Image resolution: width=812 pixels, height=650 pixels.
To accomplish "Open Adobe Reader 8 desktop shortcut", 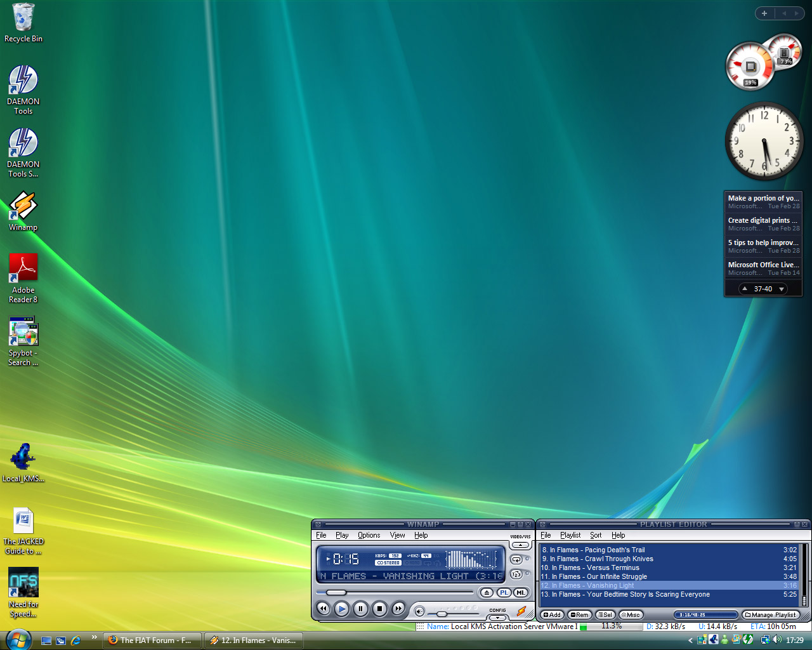I will click(x=23, y=269).
